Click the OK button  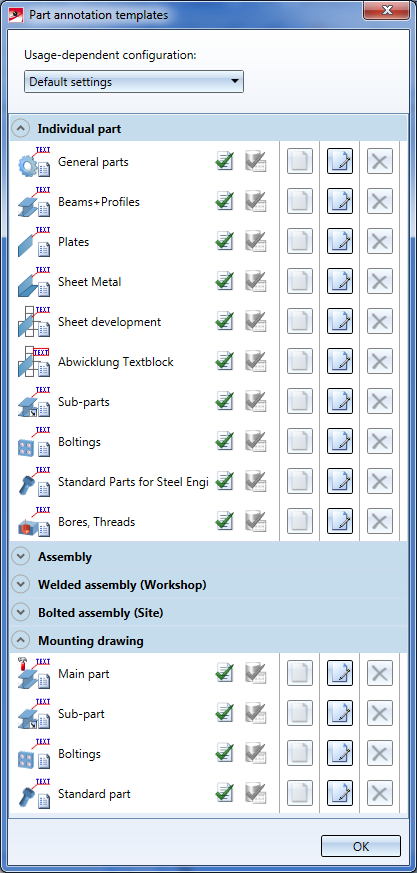[361, 846]
